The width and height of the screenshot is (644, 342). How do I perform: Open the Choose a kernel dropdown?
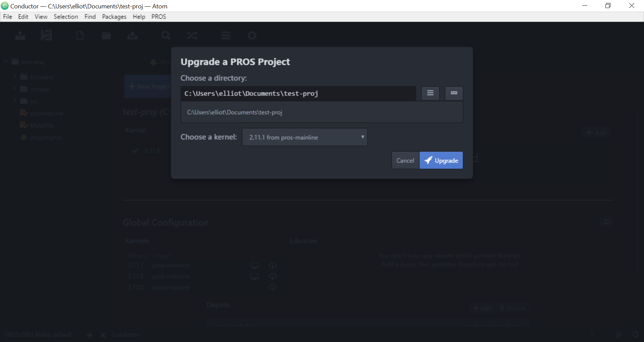tap(305, 137)
